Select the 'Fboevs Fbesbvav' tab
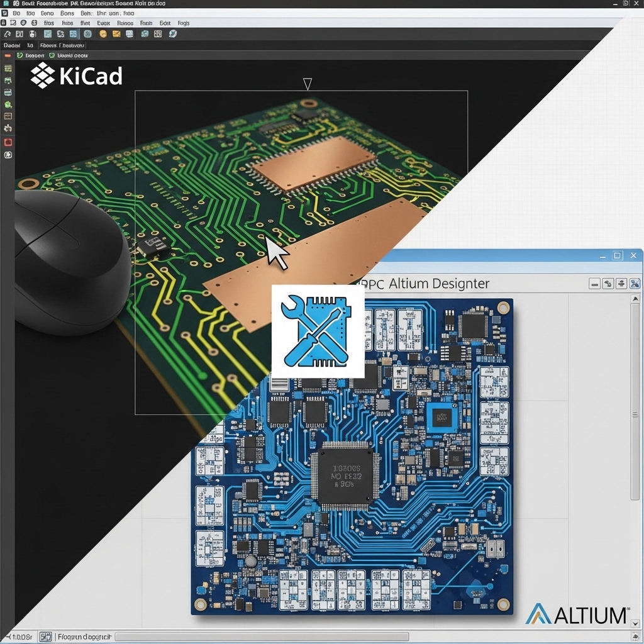Screen dimensions: 644x644 click(x=62, y=45)
